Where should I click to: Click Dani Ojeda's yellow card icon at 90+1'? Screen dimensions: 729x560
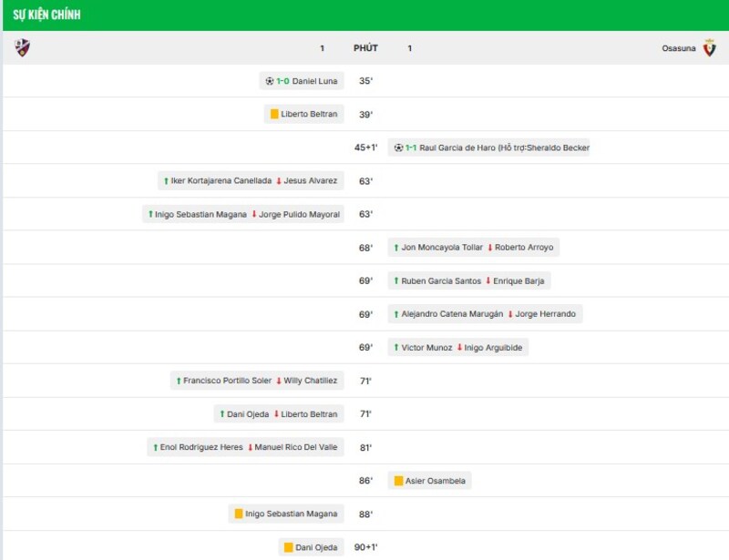click(288, 548)
